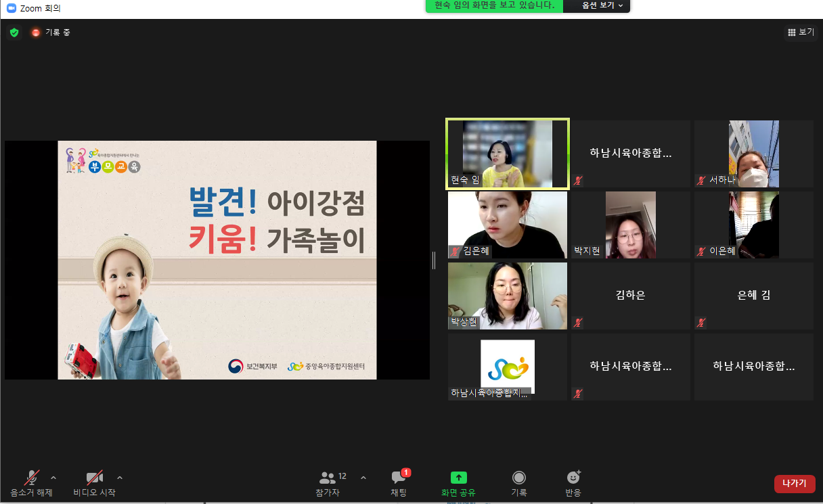
Task: Expand participants options chevron beside 참가자
Action: point(363,478)
